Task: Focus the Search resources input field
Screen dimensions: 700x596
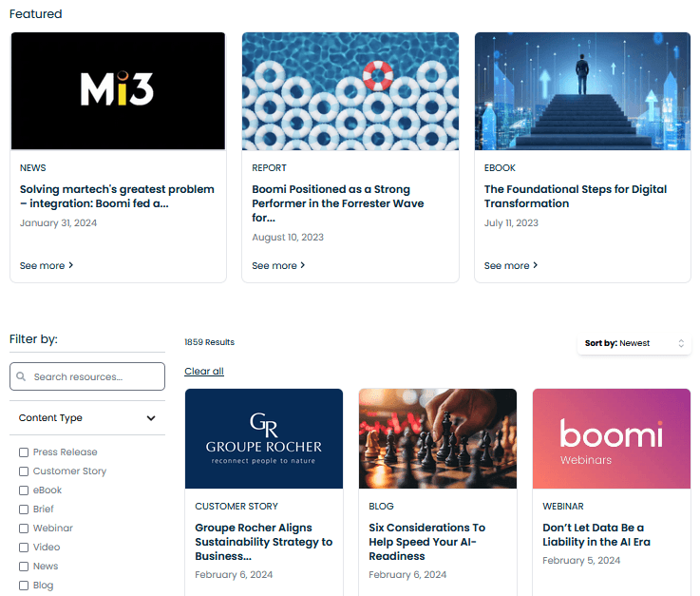Action: (93, 376)
